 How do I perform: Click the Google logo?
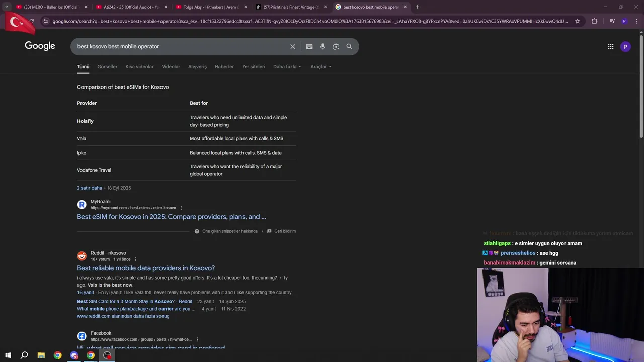pyautogui.click(x=40, y=46)
